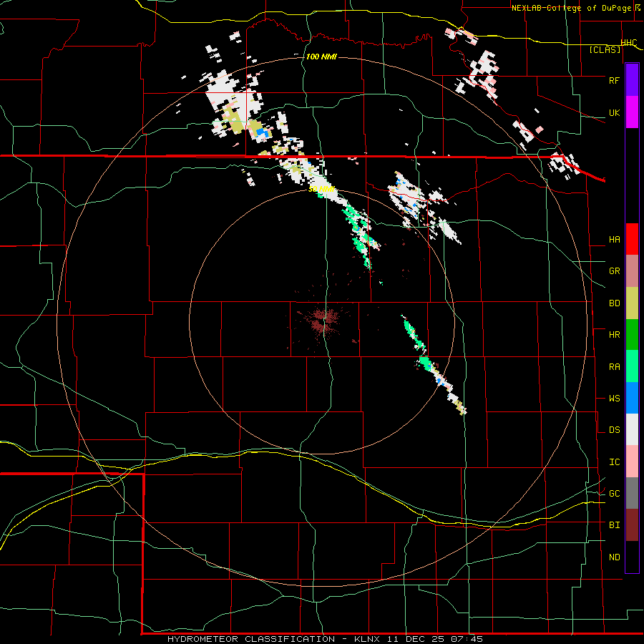Image resolution: width=644 pixels, height=644 pixels.
Task: Click the UK legend label
Action: point(614,112)
